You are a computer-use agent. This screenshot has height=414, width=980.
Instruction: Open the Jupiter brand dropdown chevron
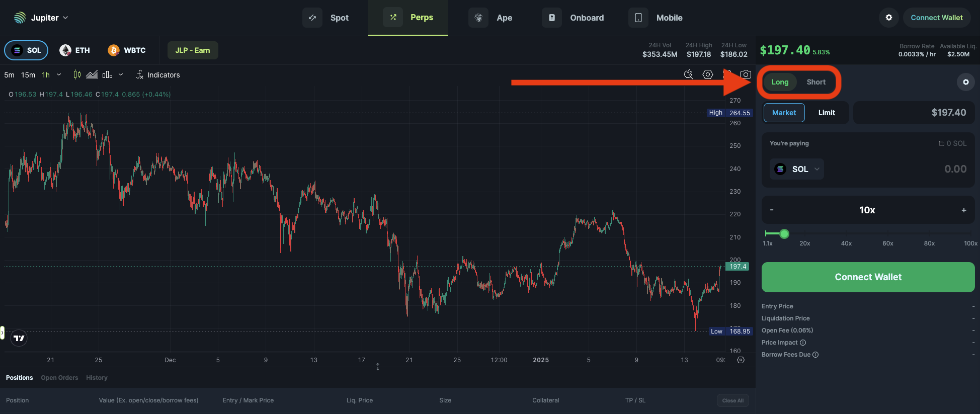65,18
